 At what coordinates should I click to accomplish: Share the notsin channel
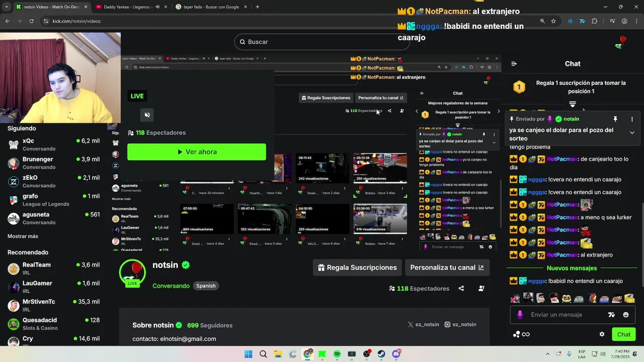pos(461,289)
